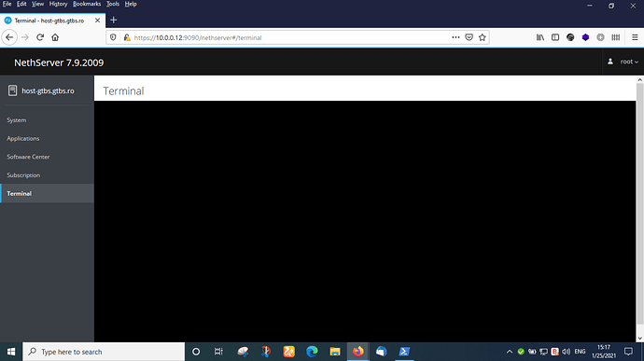Open PowerShell from the taskbar
The width and height of the screenshot is (644, 361).
(404, 352)
